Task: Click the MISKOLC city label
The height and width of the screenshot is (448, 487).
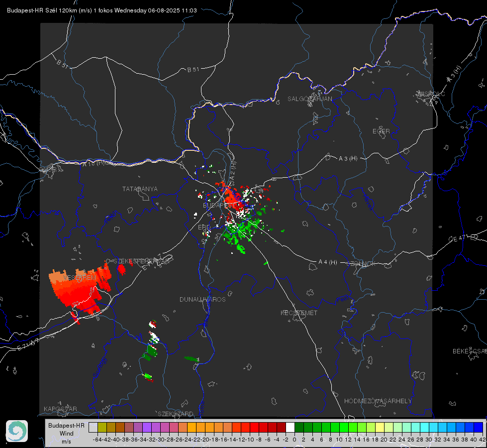Action: click(431, 94)
